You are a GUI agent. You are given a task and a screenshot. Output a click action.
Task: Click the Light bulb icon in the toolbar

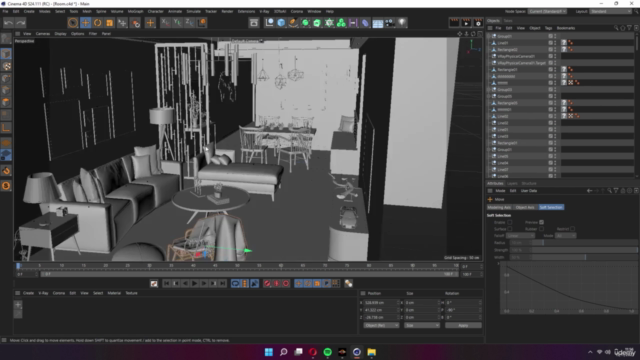tap(402, 23)
